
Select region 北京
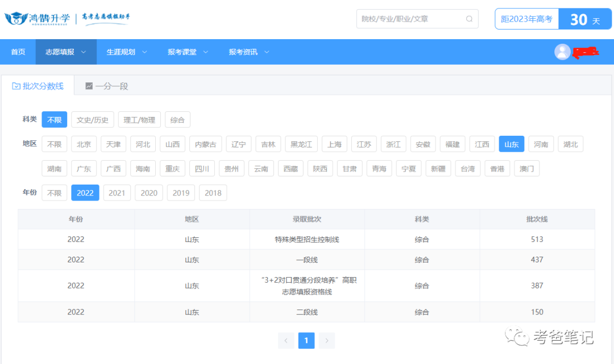[84, 144]
